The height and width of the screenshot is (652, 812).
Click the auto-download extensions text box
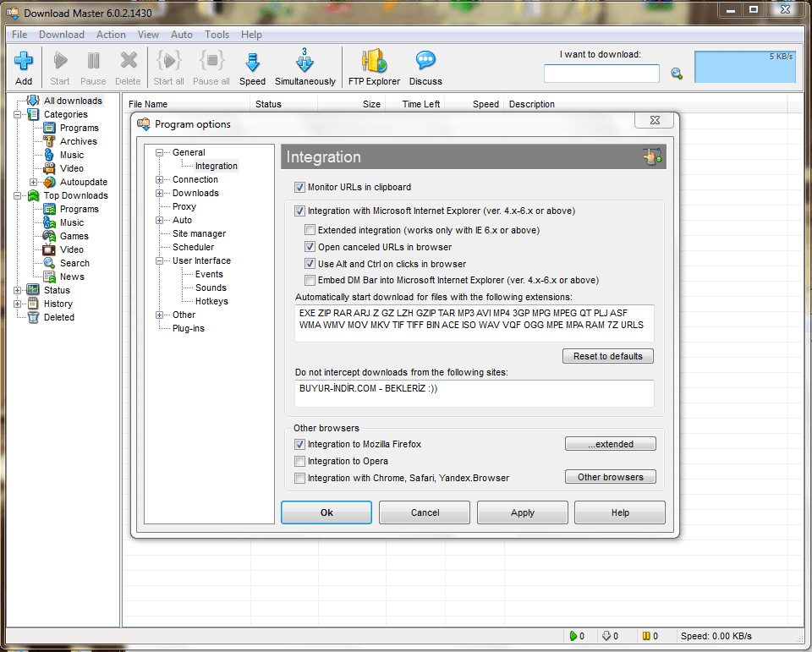(475, 323)
